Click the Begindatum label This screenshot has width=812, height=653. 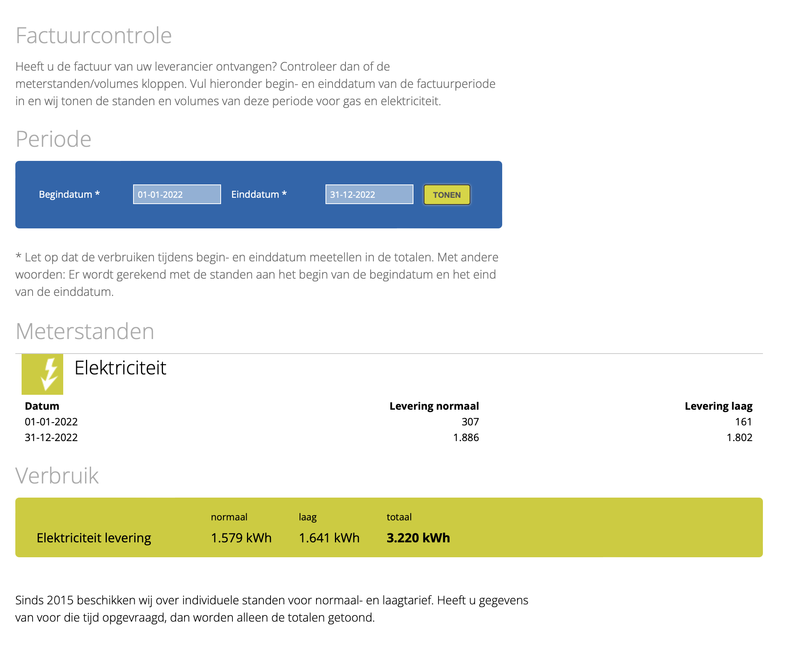[69, 194]
